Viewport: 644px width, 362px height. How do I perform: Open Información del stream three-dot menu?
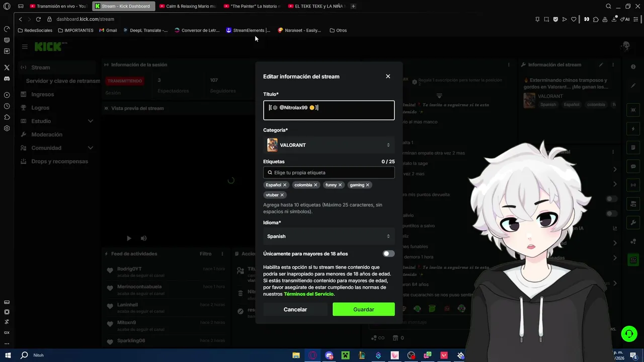pyautogui.click(x=613, y=65)
